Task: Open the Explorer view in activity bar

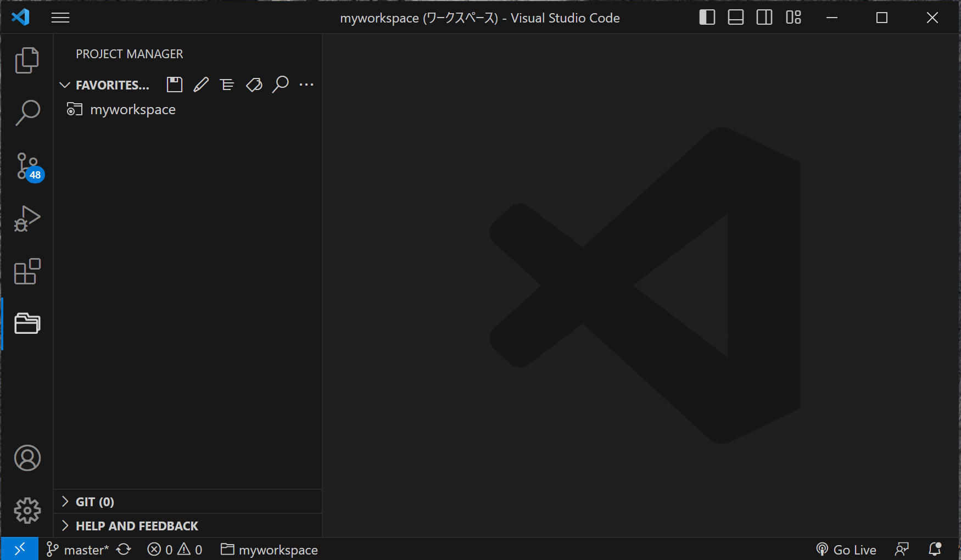Action: tap(27, 60)
